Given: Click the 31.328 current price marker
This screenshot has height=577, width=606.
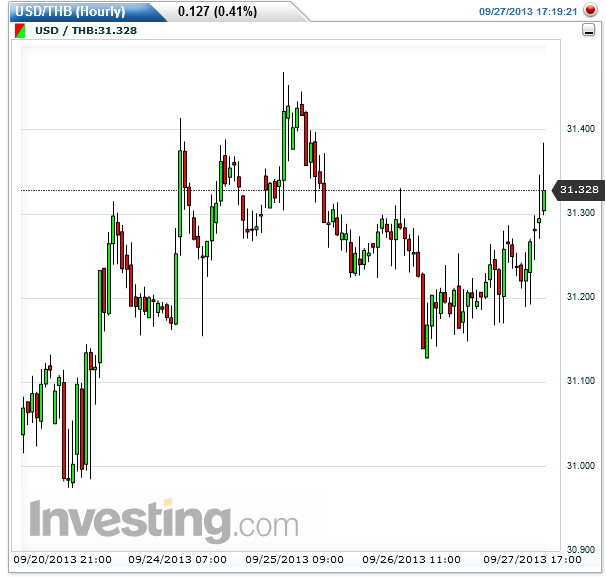Looking at the screenshot, I should (x=579, y=190).
